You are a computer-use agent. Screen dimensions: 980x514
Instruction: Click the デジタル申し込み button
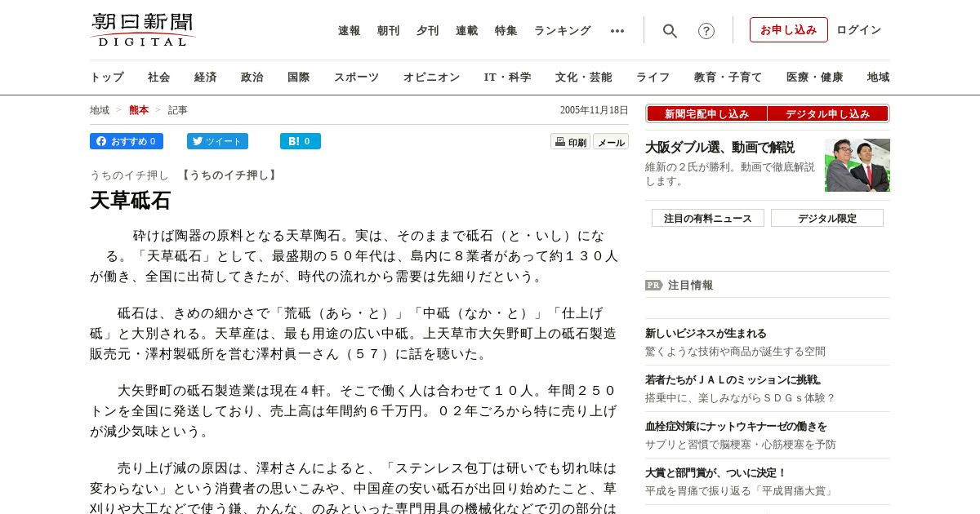pos(827,114)
